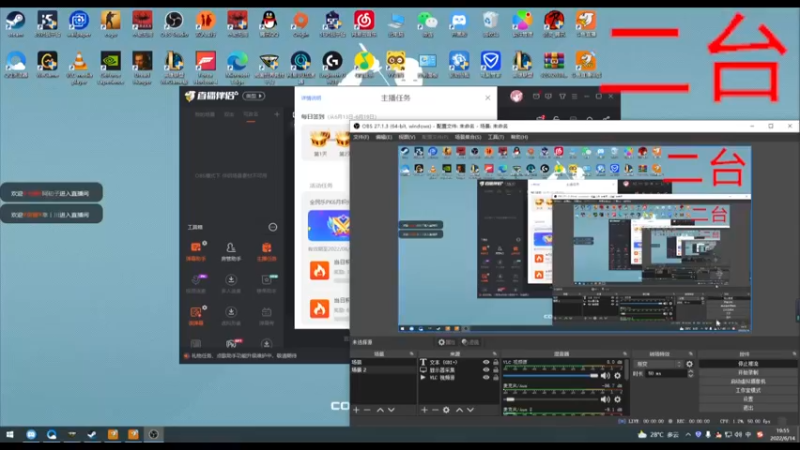Open the QQ penguin desktop icon
This screenshot has height=450, width=800.
click(x=269, y=24)
